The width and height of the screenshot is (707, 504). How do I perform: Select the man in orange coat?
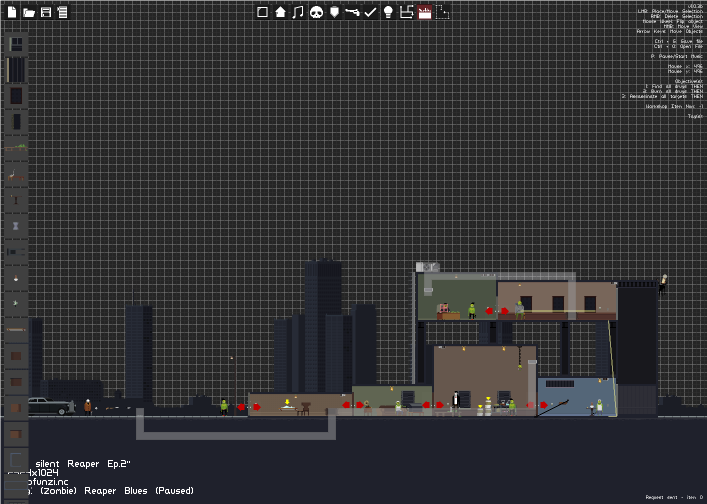coord(87,407)
